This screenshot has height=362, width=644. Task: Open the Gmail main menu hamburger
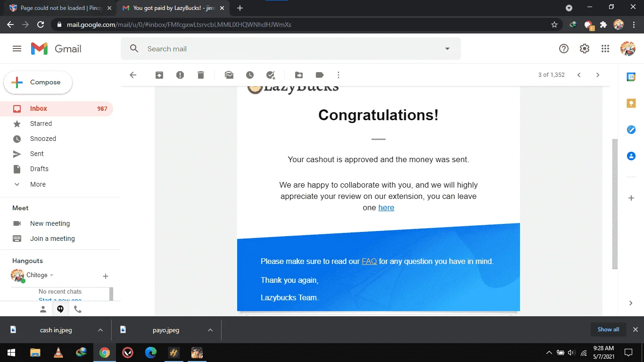[17, 49]
